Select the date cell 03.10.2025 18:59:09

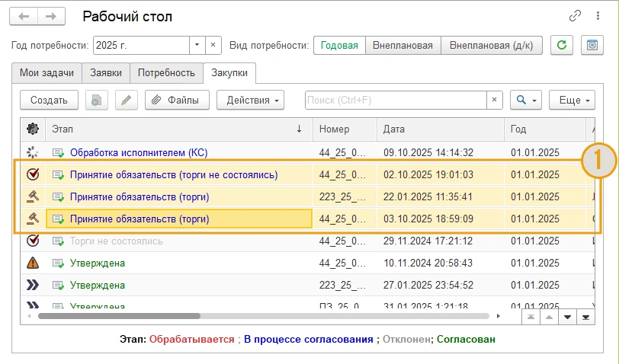(x=441, y=219)
